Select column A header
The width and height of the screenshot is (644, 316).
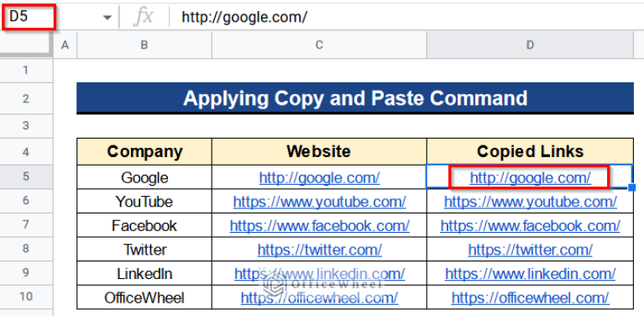65,45
